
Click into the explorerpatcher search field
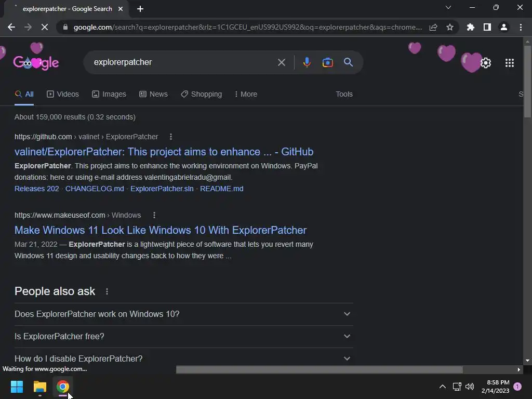click(183, 62)
